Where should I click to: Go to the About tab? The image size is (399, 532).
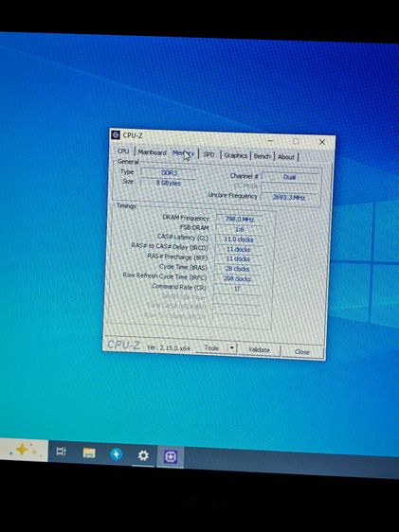[x=286, y=157]
